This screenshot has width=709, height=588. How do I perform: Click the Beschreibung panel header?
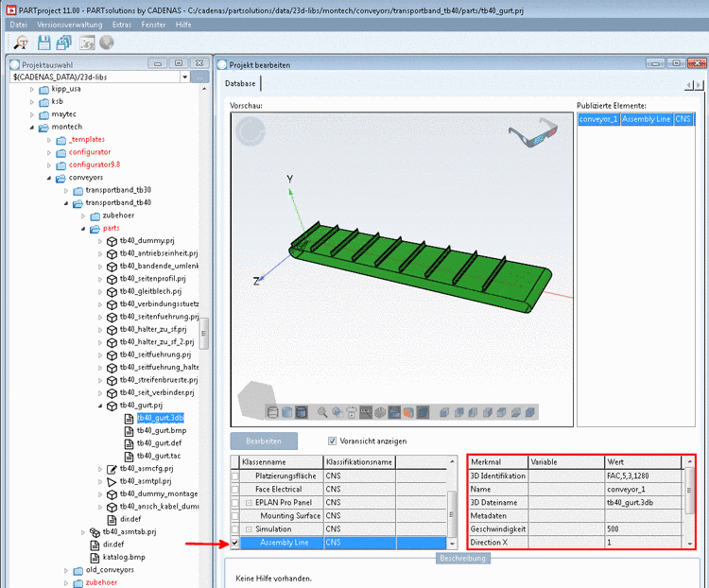coord(462,558)
